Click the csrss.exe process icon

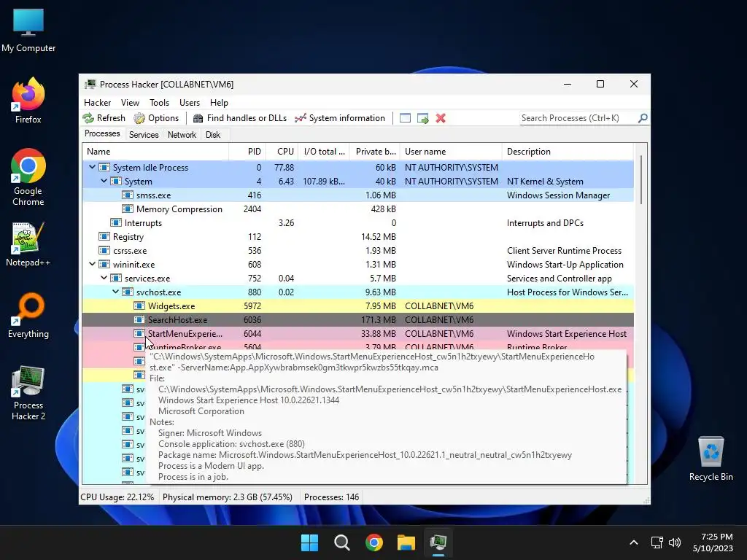[104, 251]
